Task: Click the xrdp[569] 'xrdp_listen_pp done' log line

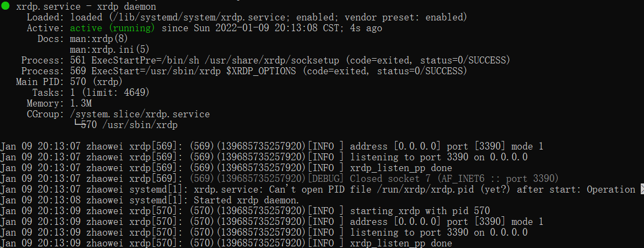Action: [x=226, y=168]
